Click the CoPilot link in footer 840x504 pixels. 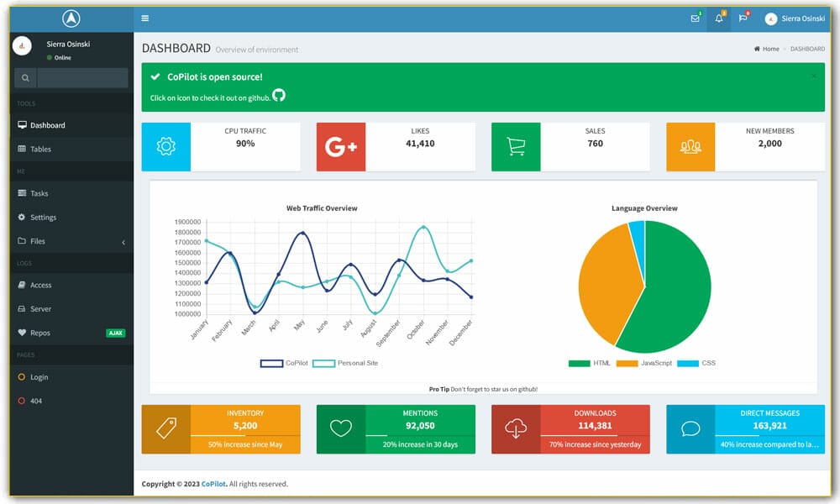pos(213,485)
